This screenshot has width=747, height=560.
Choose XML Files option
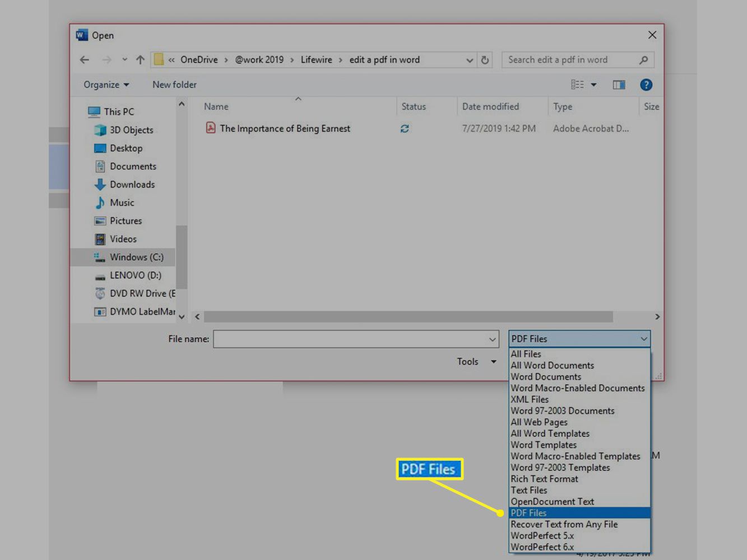pyautogui.click(x=579, y=399)
